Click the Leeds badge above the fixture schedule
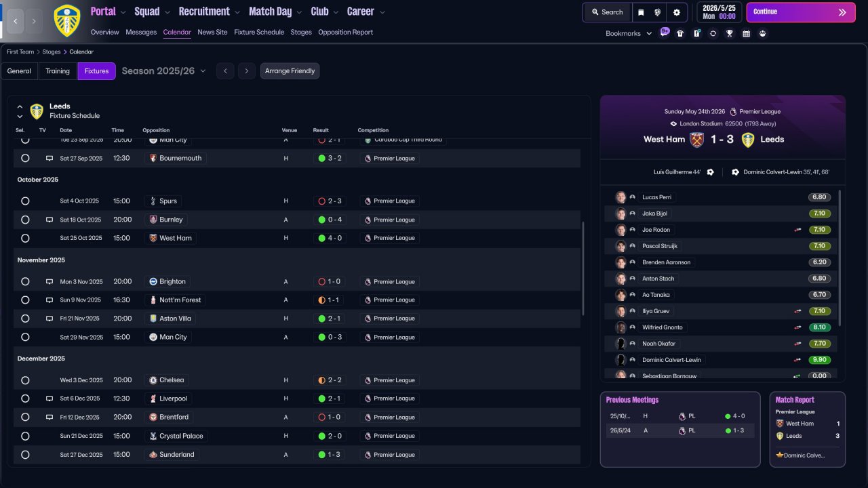 (37, 111)
